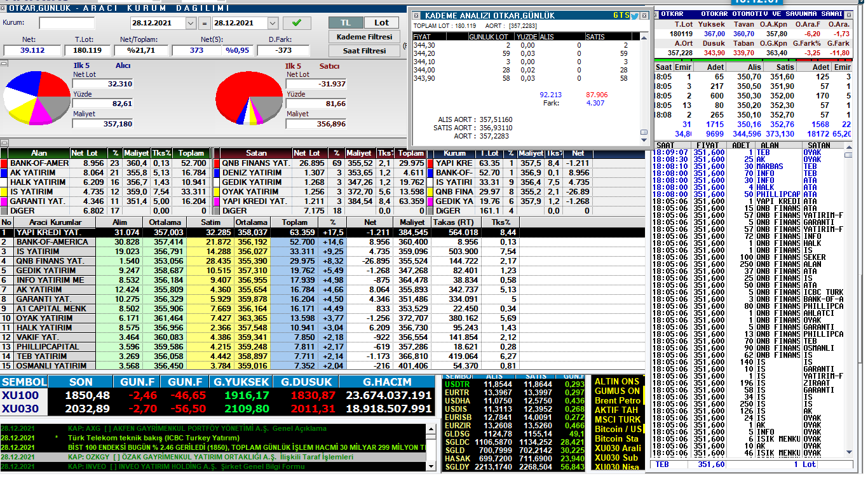
Task: Click the buyers pie chart
Action: point(36,98)
